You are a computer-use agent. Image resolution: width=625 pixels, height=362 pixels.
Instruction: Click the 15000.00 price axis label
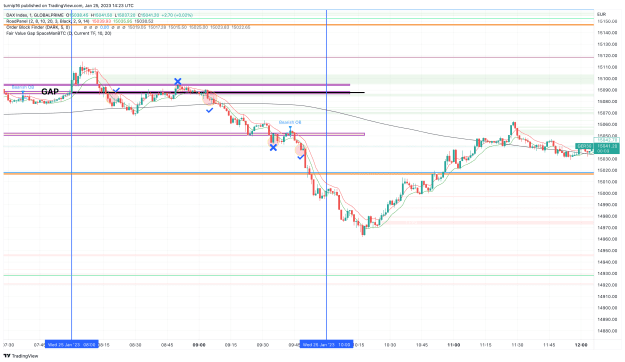607,193
